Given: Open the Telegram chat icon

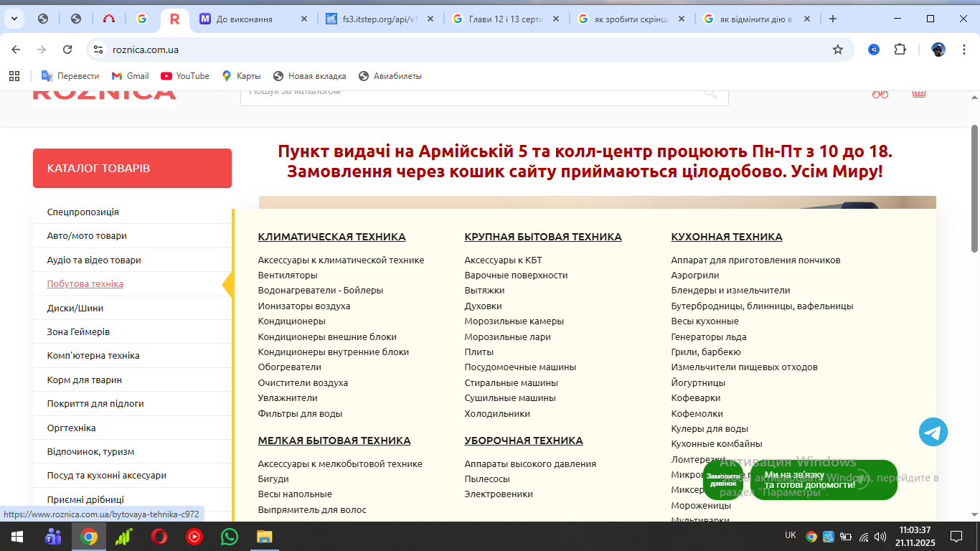Looking at the screenshot, I should pos(933,433).
